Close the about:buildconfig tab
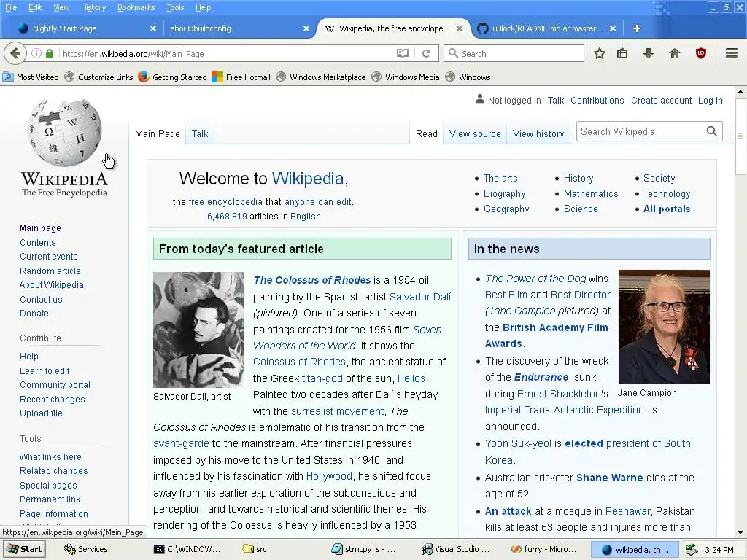747x560 pixels. click(x=306, y=28)
